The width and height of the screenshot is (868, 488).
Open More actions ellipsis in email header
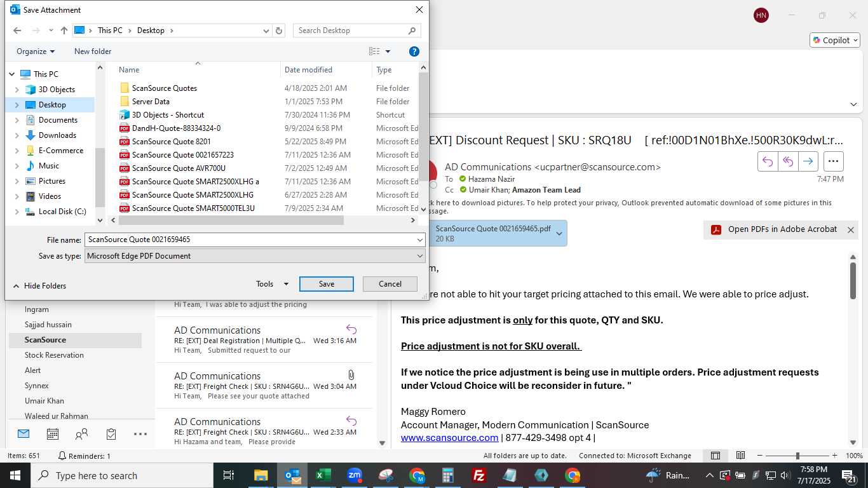point(833,161)
